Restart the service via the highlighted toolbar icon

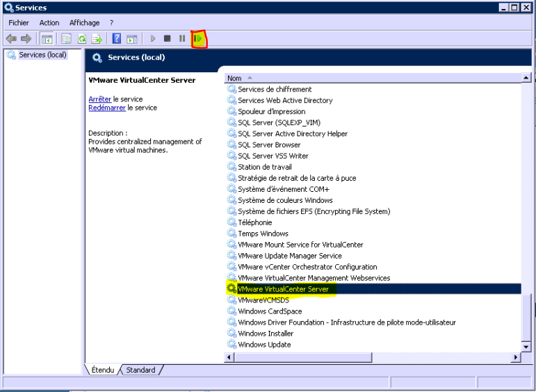(x=198, y=39)
